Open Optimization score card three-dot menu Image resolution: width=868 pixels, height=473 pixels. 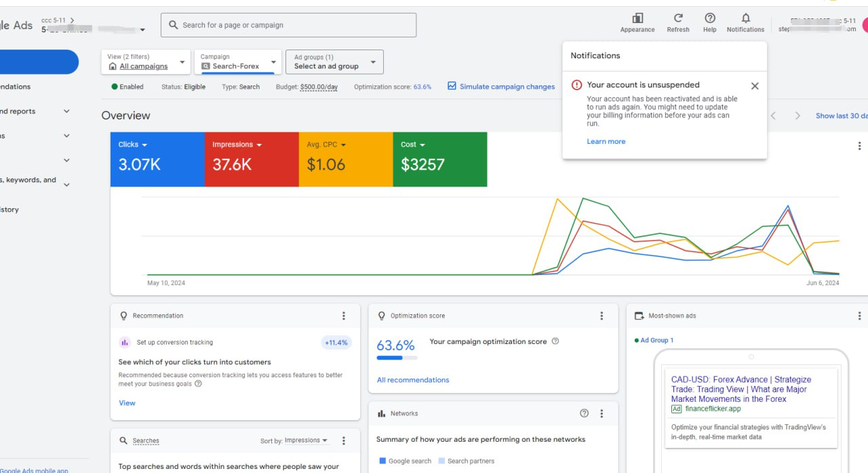[x=601, y=316]
